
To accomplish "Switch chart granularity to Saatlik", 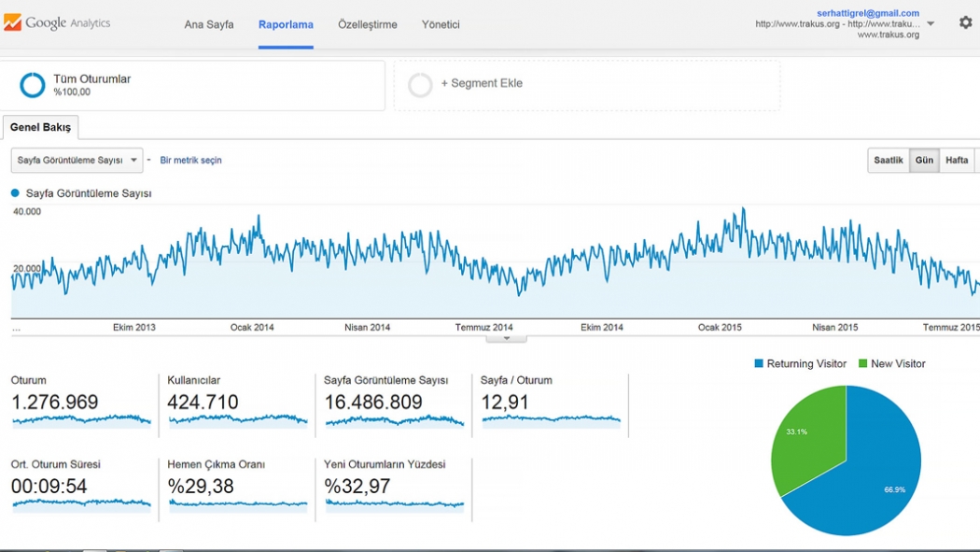I will 888,161.
